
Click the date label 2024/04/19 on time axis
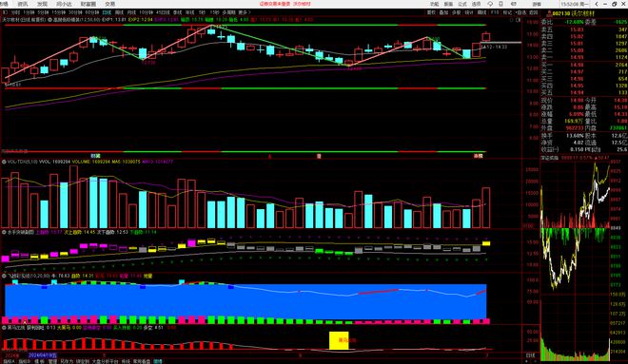43,354
